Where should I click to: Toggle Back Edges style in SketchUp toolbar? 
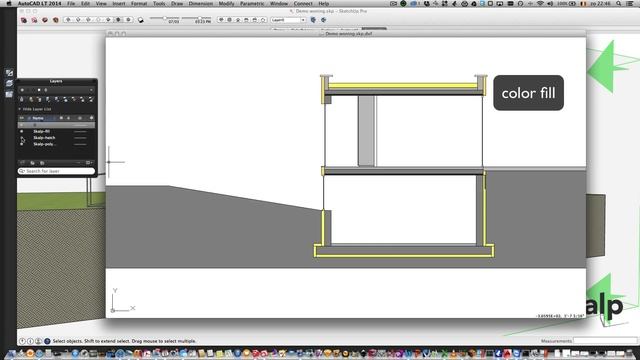click(78, 20)
